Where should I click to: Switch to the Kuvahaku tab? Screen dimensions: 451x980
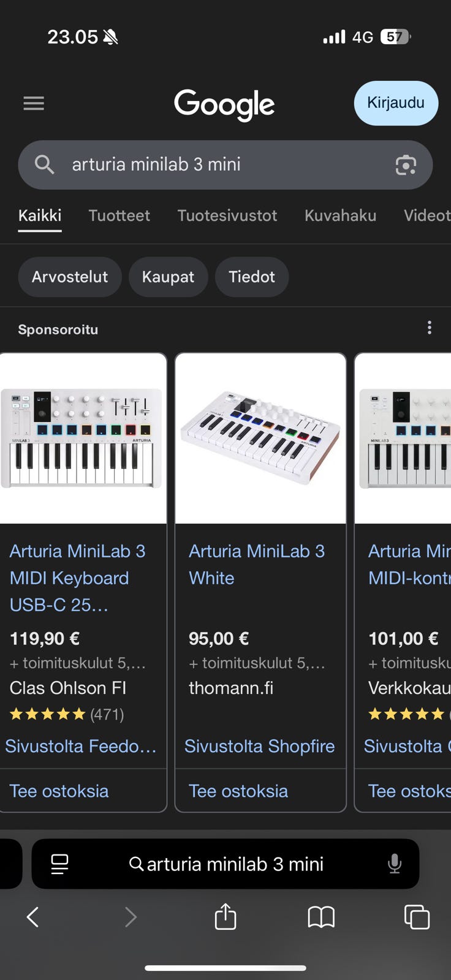tap(340, 216)
